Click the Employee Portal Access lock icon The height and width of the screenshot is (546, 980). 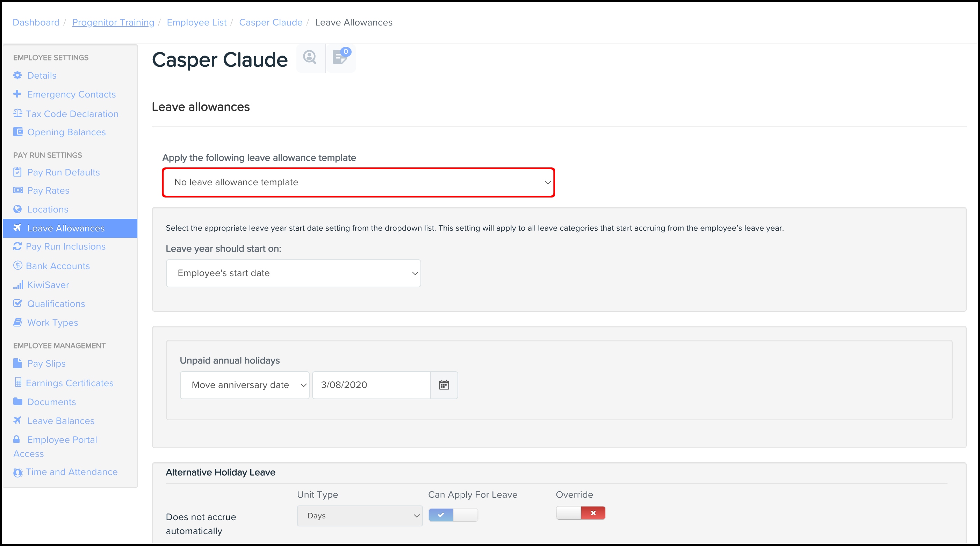point(17,439)
